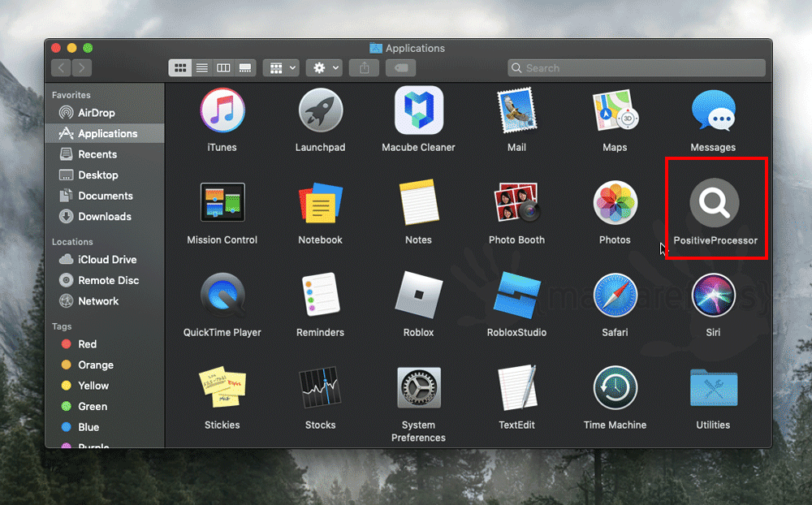Open the Mail app icon
Image resolution: width=812 pixels, height=505 pixels.
[516, 110]
